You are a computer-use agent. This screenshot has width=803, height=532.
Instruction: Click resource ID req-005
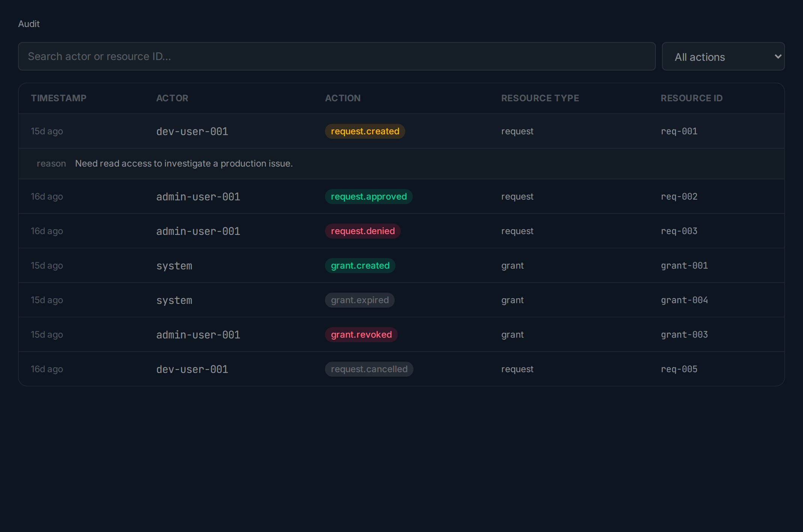(679, 369)
